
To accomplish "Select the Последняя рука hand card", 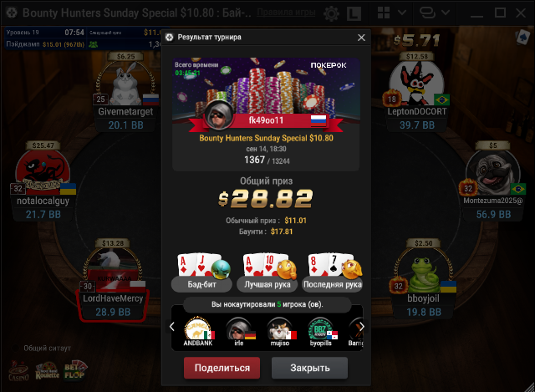I will pos(333,272).
